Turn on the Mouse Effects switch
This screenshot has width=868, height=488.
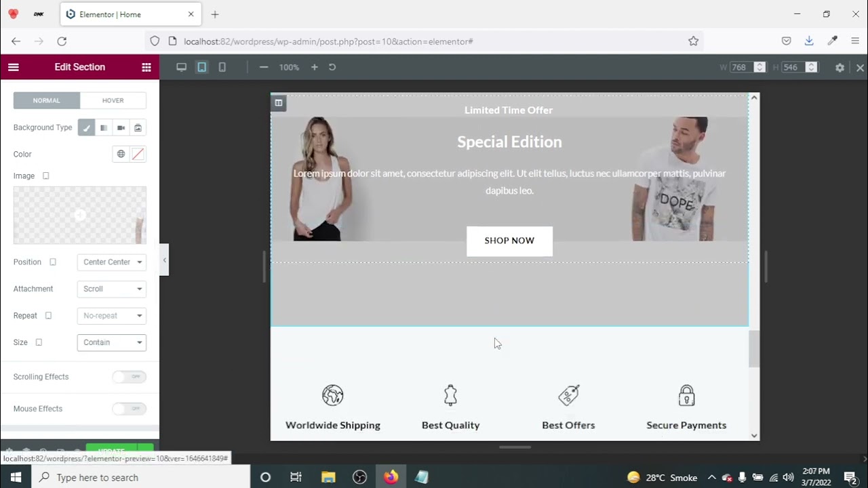point(129,409)
